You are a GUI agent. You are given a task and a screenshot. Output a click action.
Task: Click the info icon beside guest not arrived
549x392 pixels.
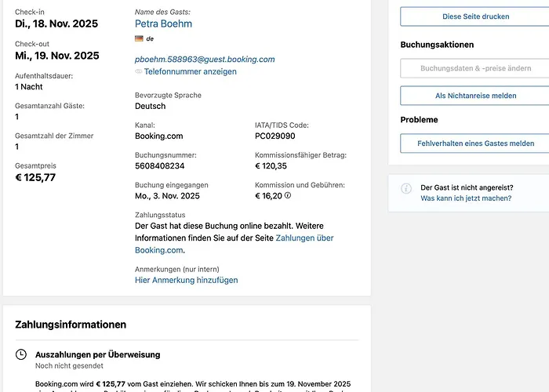click(x=406, y=188)
